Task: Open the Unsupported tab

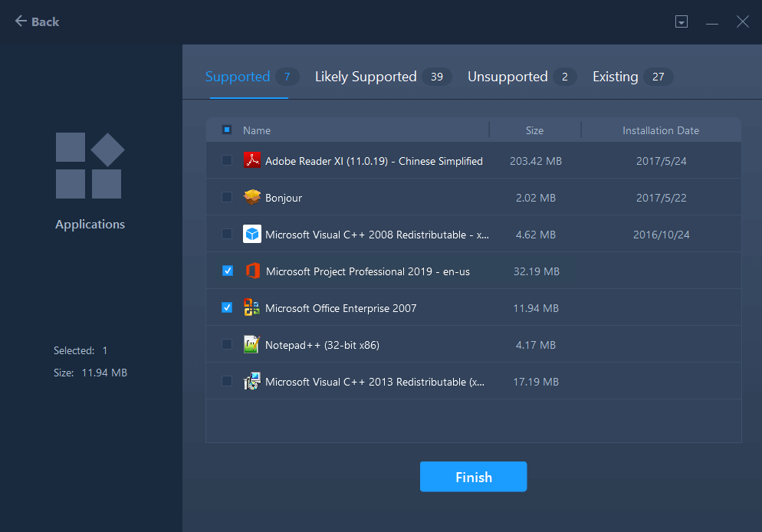Action: (507, 77)
